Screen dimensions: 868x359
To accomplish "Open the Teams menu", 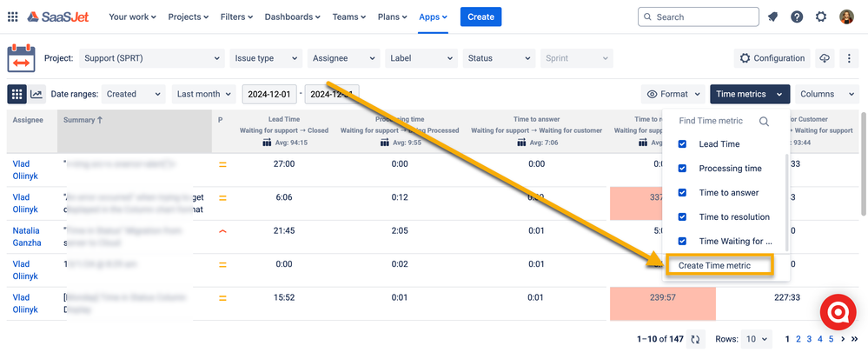I will [348, 17].
